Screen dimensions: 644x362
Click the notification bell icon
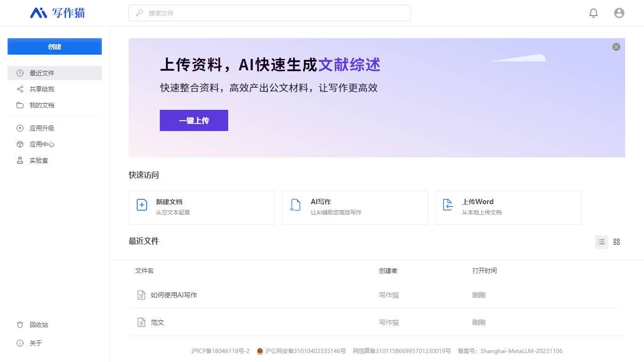tap(594, 13)
